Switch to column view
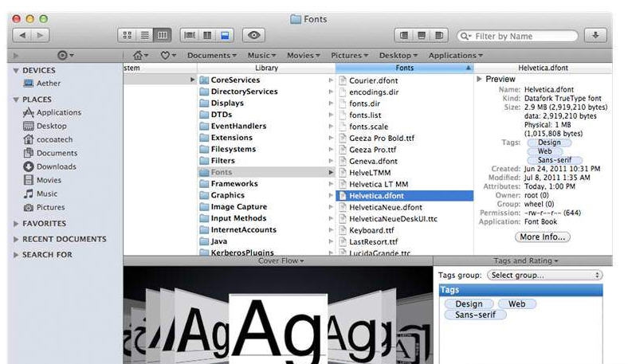628x364 pixels. pos(163,35)
